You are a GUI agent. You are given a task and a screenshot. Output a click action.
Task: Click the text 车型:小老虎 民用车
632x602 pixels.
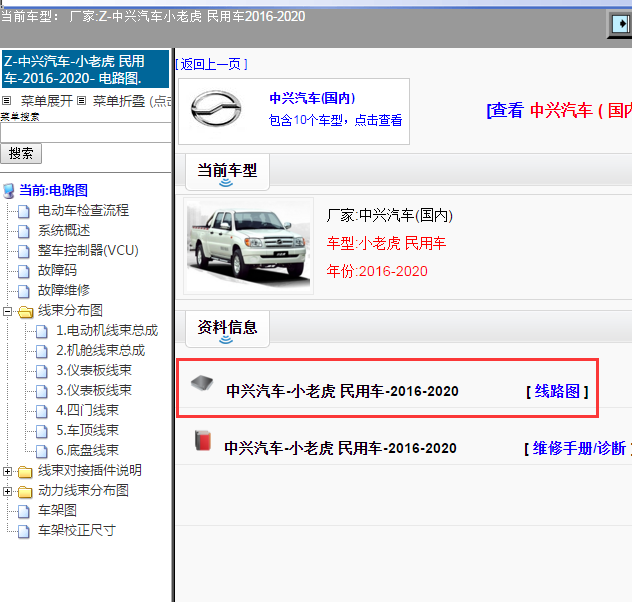tap(386, 243)
